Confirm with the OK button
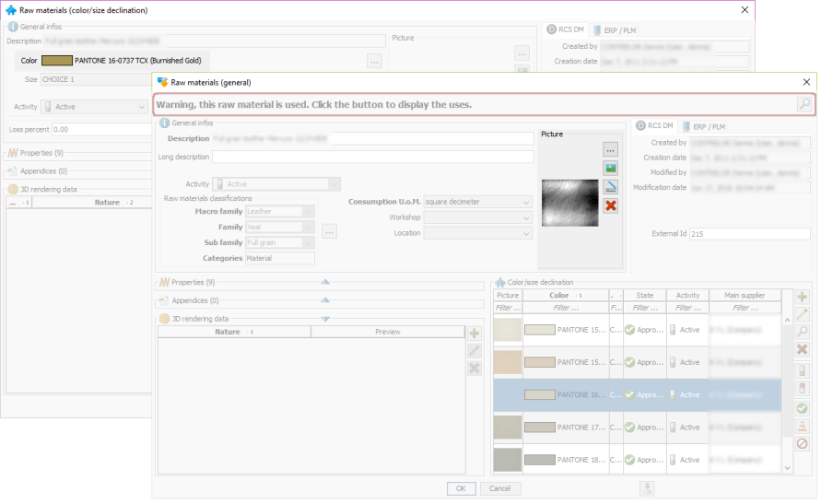Image resolution: width=821 pixels, height=504 pixels. tap(462, 488)
